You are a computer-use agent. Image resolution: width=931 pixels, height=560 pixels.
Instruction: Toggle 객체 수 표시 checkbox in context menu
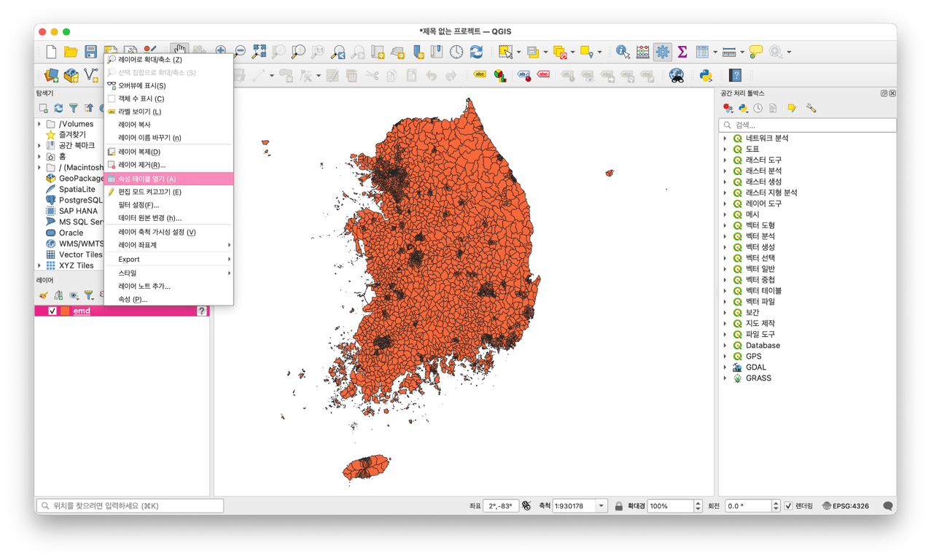tap(112, 98)
